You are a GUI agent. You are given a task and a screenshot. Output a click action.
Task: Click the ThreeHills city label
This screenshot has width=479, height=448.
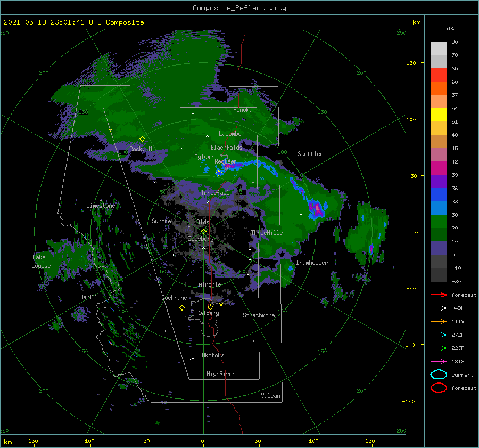click(267, 233)
